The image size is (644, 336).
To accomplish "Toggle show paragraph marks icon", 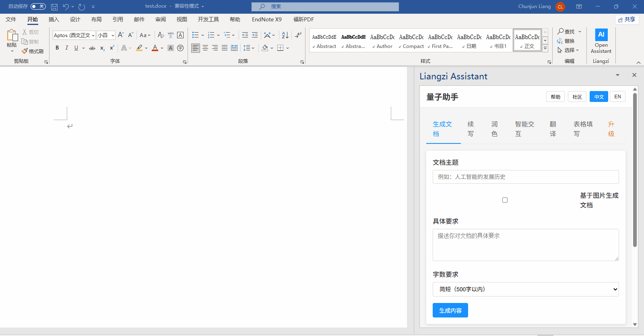I will coord(298,35).
